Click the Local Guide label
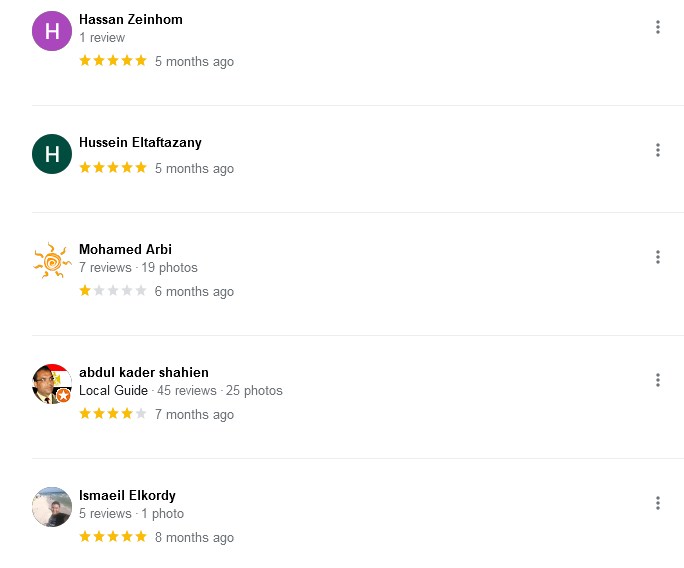 coord(113,391)
